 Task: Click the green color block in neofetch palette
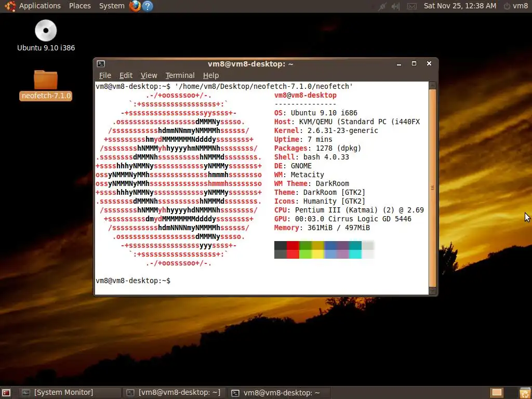point(305,250)
